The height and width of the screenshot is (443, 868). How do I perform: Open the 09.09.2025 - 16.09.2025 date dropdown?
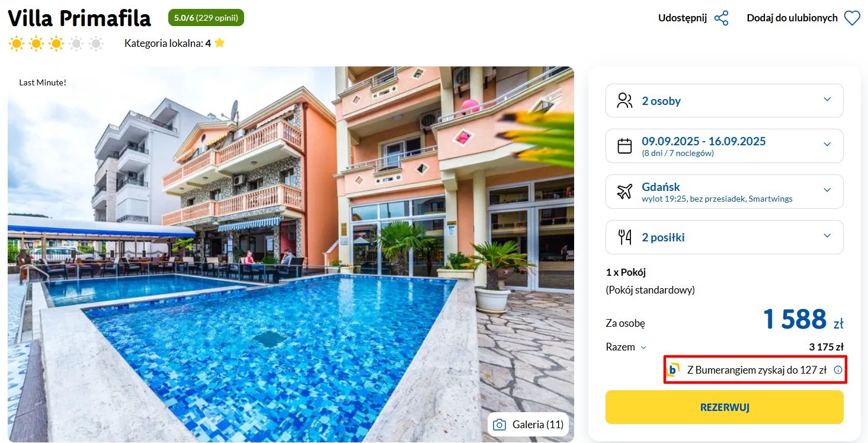coord(724,146)
